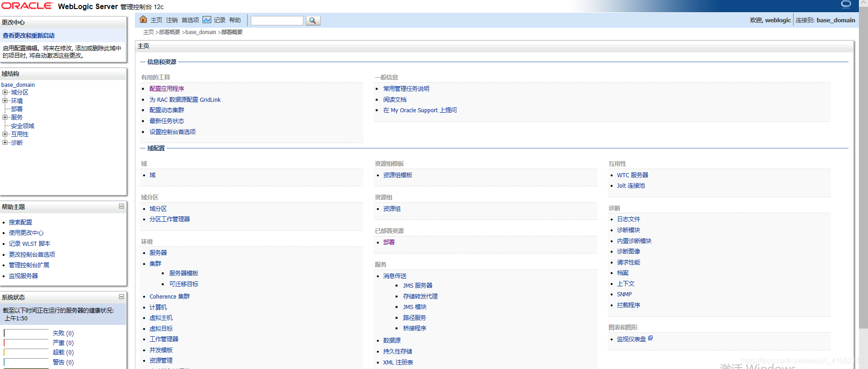868x369 pixels.
Task: Click the home icon in toolbar
Action: [143, 19]
